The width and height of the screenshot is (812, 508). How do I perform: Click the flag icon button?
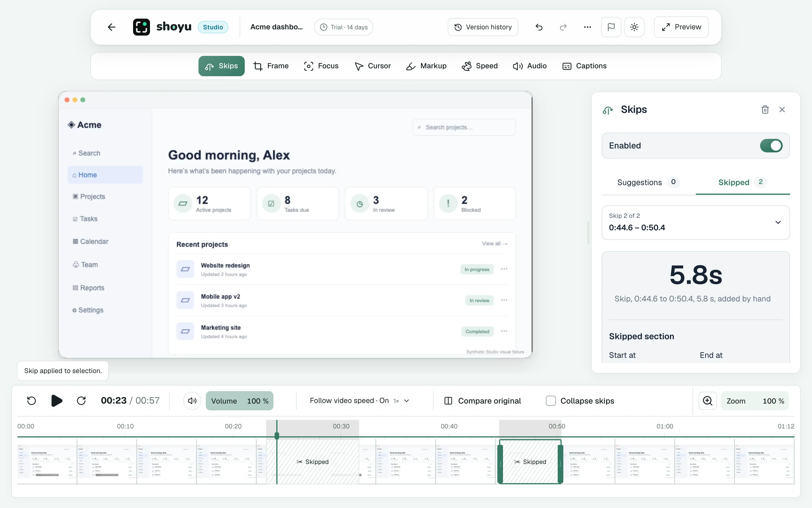[611, 27]
